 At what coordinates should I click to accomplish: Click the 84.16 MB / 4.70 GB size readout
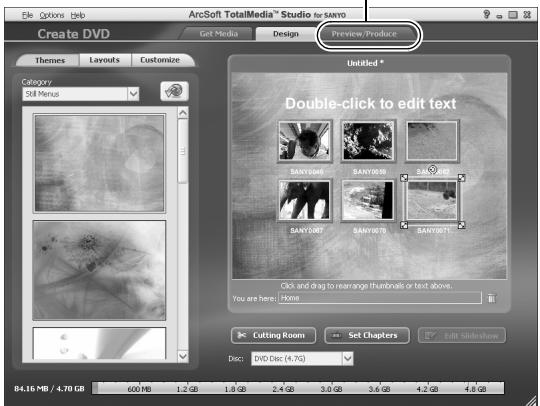[49, 389]
